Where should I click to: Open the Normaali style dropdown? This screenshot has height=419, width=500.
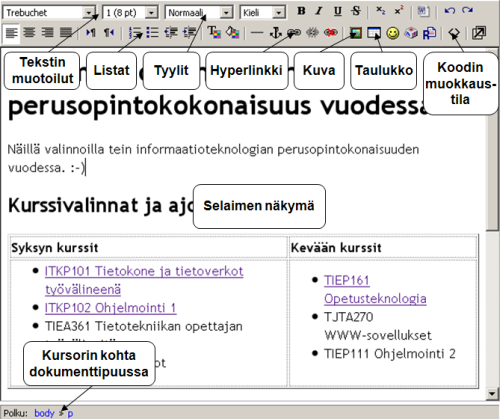point(199,13)
